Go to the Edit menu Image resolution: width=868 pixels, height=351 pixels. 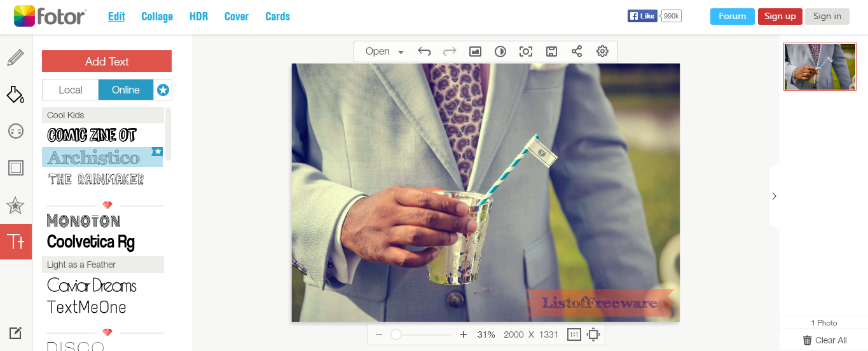point(116,17)
